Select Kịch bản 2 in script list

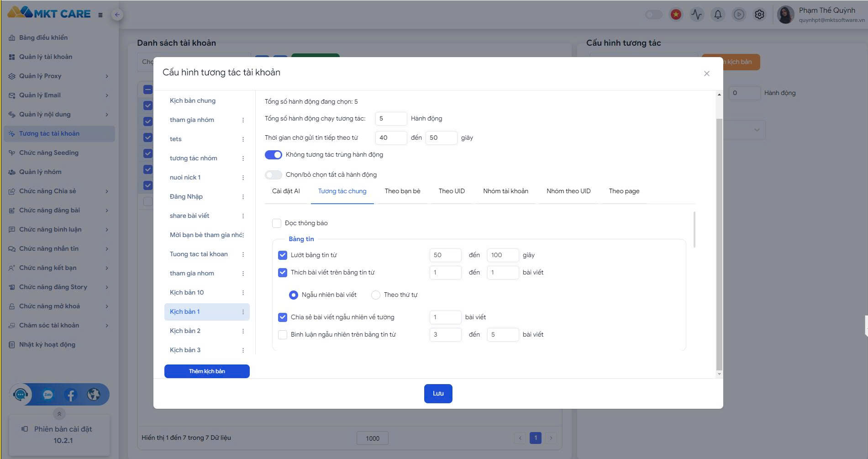pos(207,331)
